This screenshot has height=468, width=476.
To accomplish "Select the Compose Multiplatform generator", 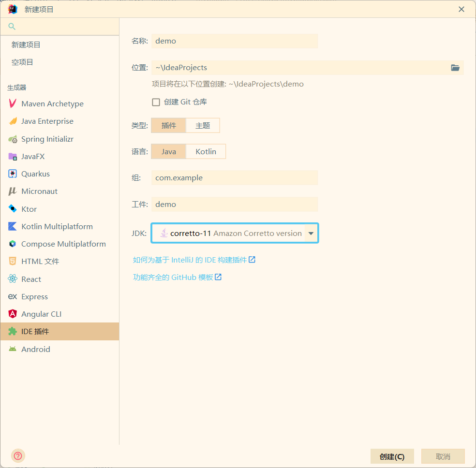I will click(59, 244).
